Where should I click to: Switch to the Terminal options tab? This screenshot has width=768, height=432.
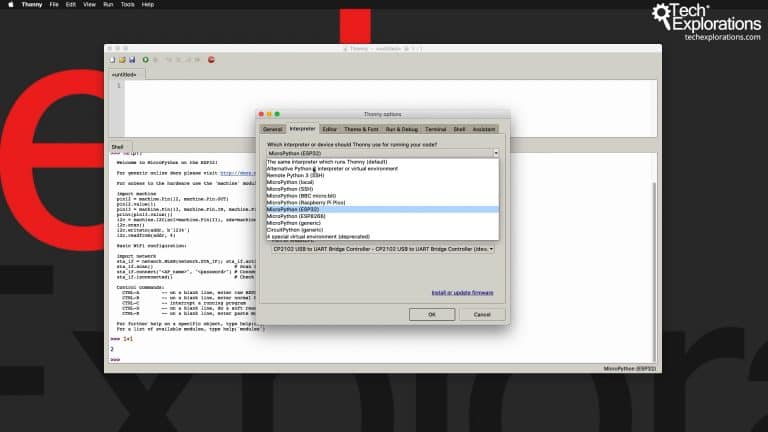click(435, 129)
